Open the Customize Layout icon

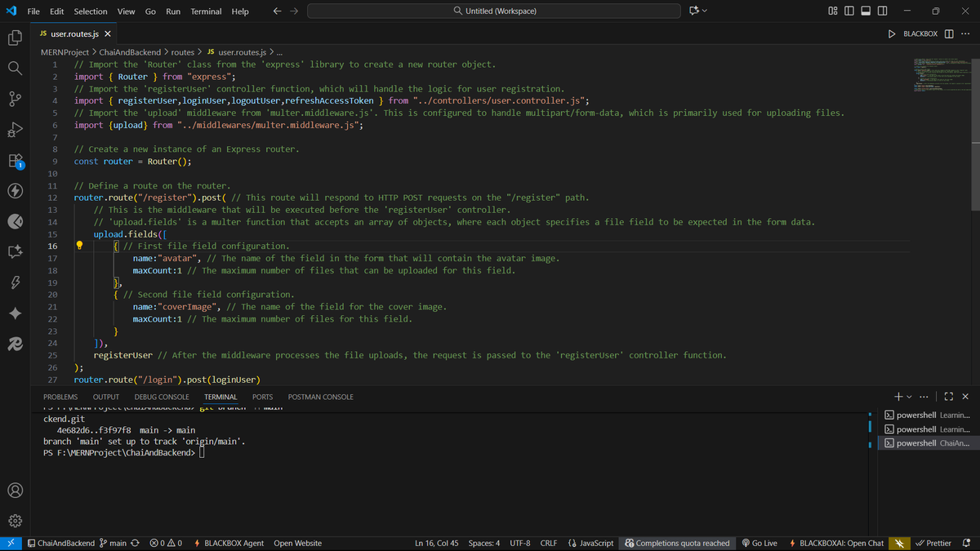832,11
